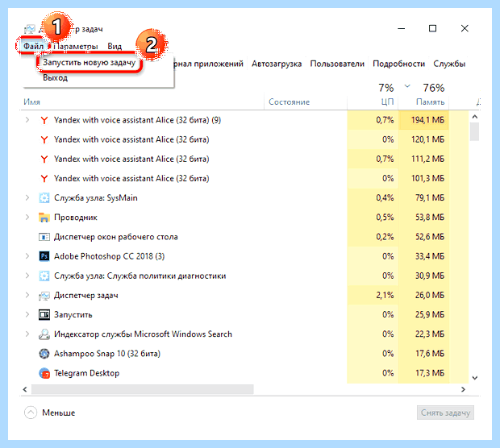Image resolution: width=500 pixels, height=448 pixels.
Task: Click the horizontal scrollbar left arrow
Action: [x=25, y=389]
